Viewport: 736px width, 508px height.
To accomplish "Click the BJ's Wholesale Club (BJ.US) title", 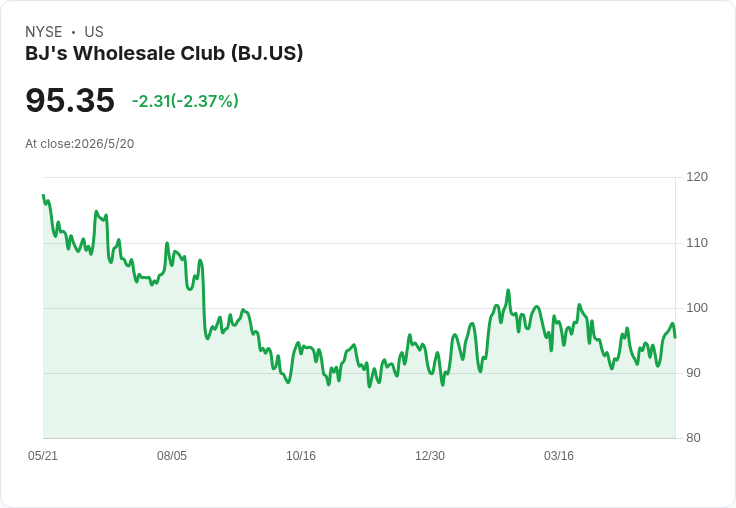I will (164, 53).
